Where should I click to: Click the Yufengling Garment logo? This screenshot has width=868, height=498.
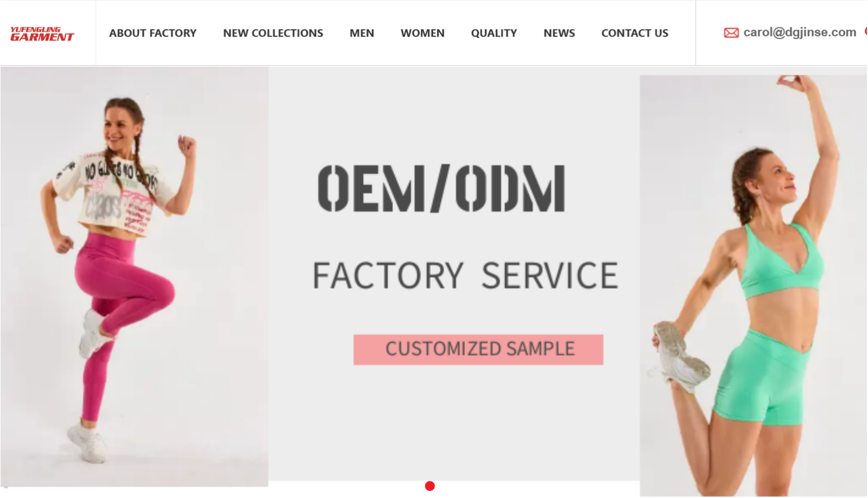point(42,34)
